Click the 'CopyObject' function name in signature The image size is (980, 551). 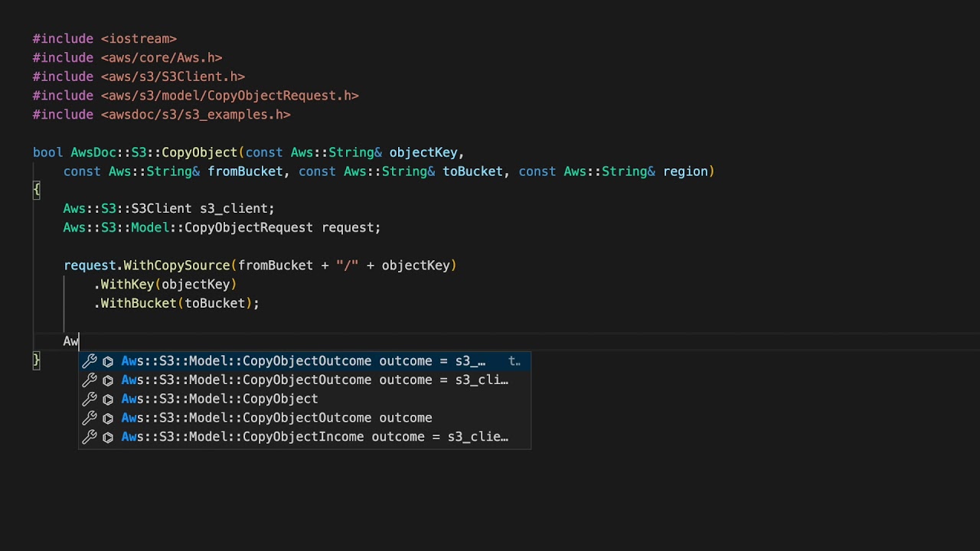pos(199,152)
